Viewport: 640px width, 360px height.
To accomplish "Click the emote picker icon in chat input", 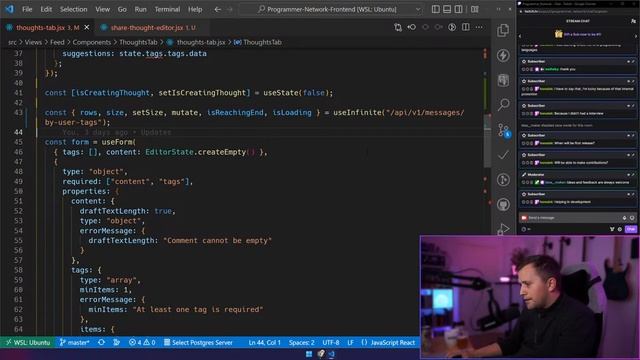I will click(632, 218).
